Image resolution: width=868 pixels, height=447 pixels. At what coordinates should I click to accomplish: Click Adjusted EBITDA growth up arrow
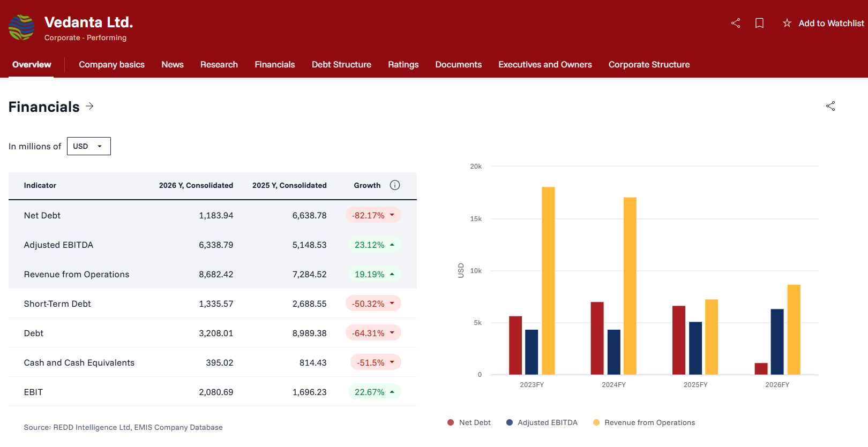(x=392, y=245)
